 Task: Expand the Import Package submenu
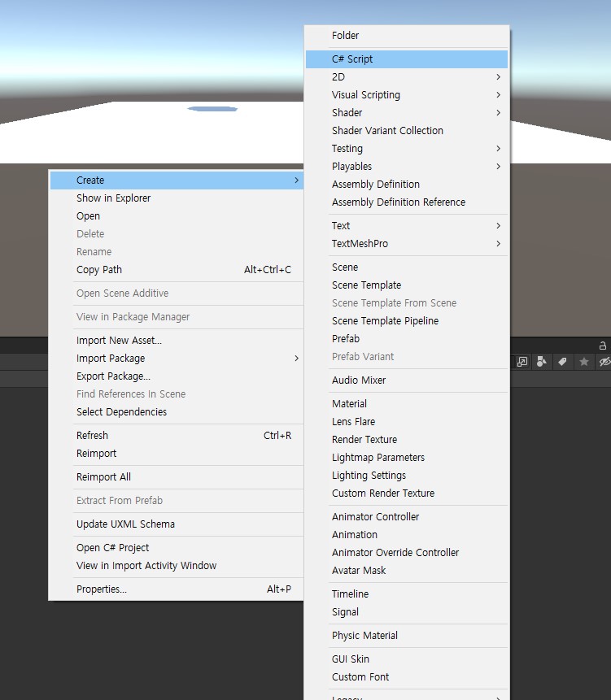[x=177, y=359]
